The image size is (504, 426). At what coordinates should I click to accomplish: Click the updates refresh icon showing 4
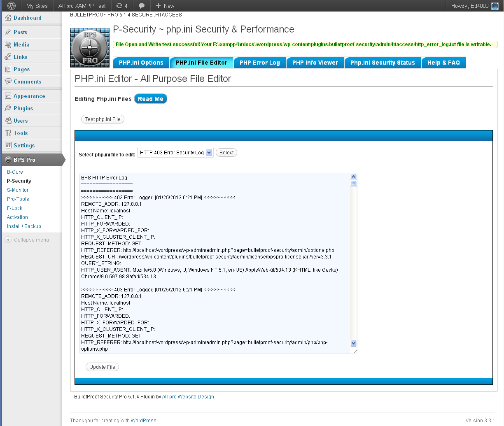pos(119,6)
